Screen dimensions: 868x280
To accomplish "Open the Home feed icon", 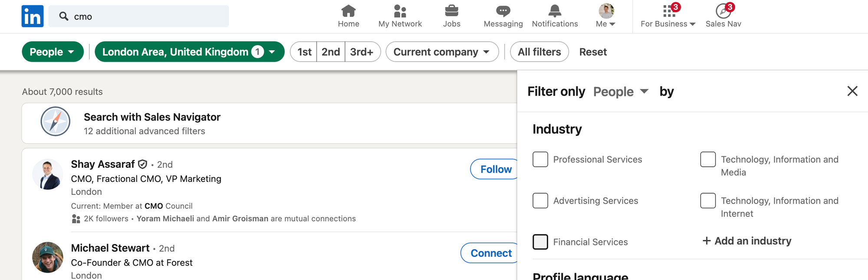I will [349, 11].
